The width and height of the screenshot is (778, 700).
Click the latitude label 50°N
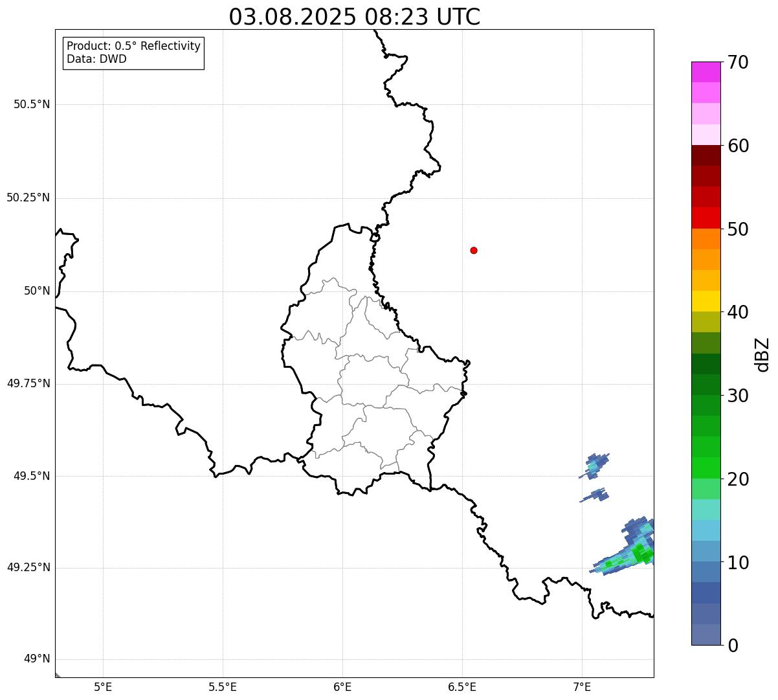pyautogui.click(x=37, y=291)
